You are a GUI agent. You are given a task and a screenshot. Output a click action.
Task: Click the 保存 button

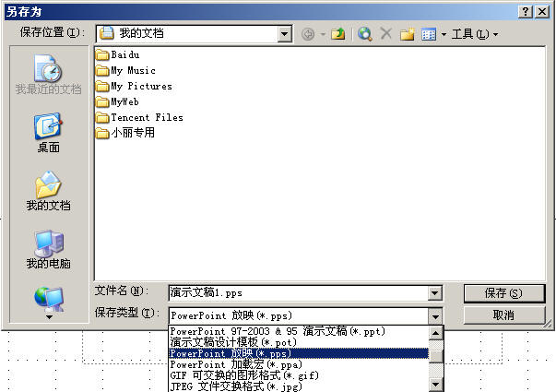pos(503,293)
